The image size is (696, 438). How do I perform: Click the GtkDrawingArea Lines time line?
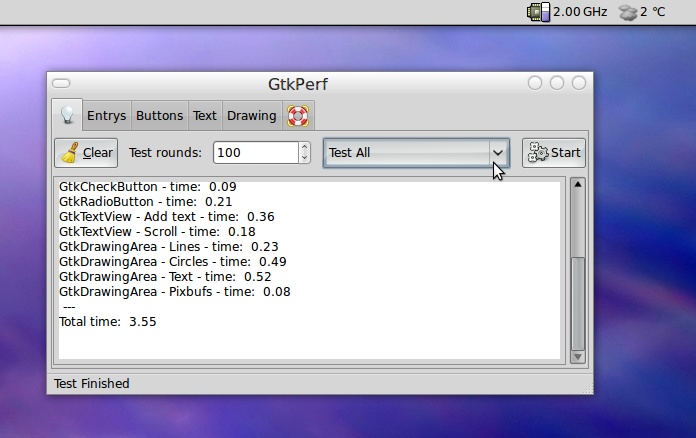coord(169,247)
